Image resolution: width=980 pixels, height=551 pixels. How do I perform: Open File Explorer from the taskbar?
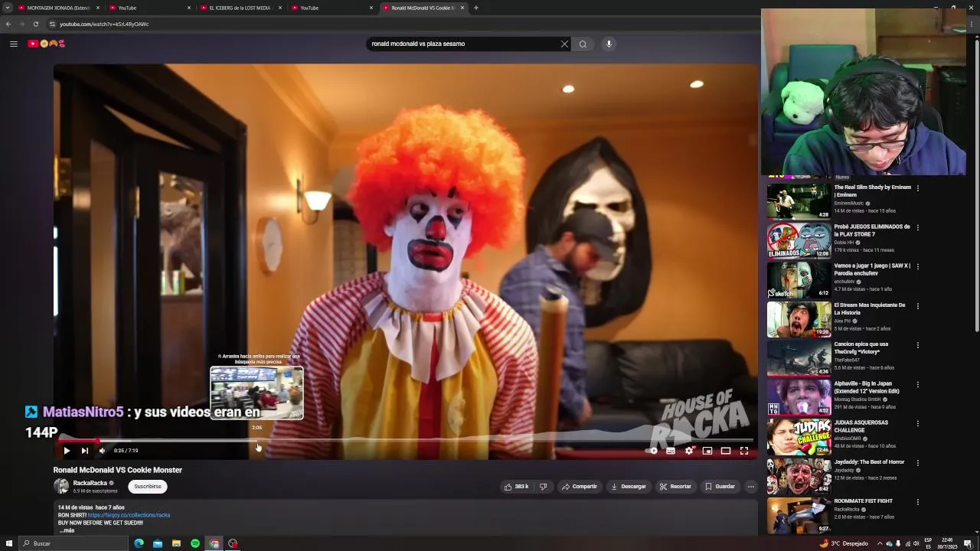[176, 543]
